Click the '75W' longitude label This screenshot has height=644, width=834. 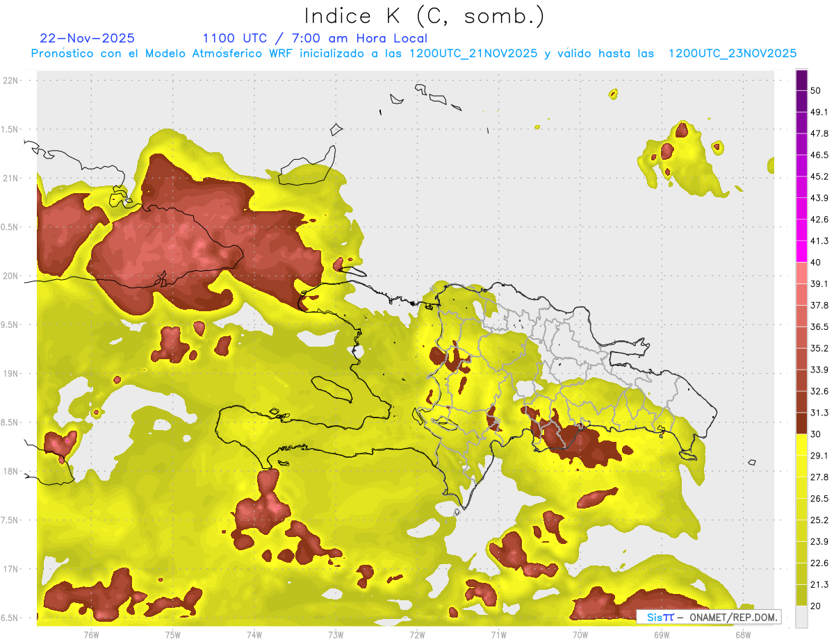click(x=172, y=635)
